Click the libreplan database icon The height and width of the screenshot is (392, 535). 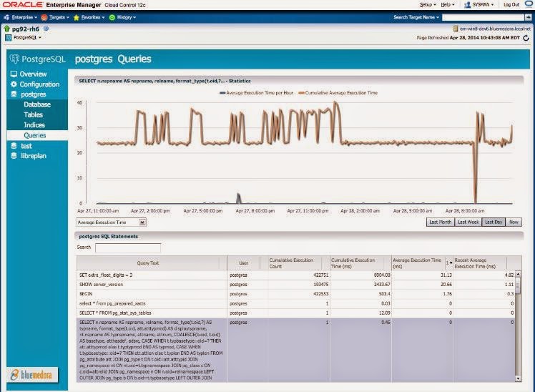click(x=14, y=156)
